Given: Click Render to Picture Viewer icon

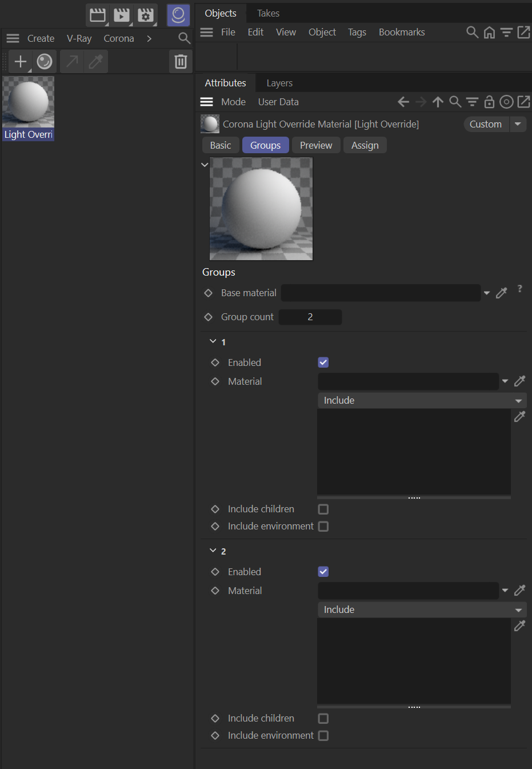Looking at the screenshot, I should pyautogui.click(x=122, y=15).
